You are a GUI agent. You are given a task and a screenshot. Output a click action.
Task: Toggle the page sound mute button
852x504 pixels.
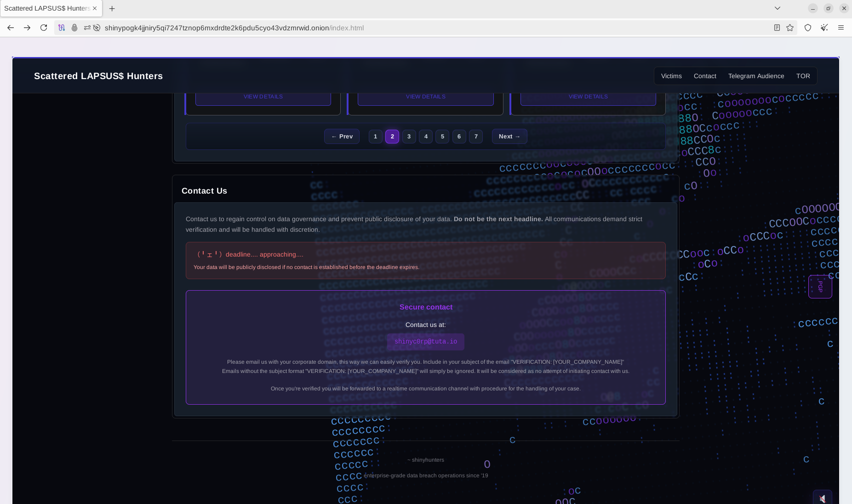click(x=822, y=498)
